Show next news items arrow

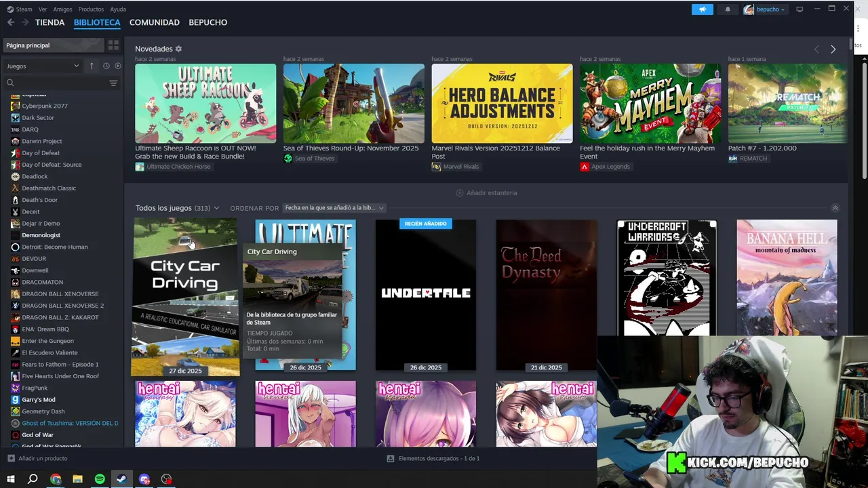coord(833,49)
